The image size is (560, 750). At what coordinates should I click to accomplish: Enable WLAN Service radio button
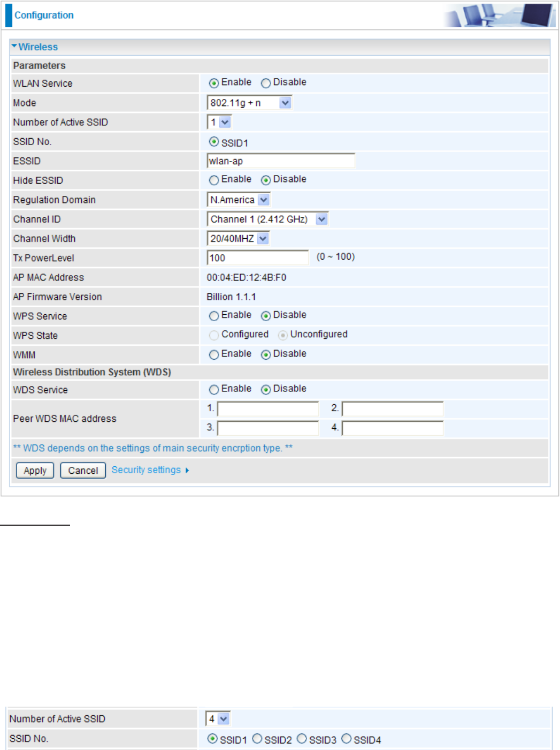click(214, 83)
